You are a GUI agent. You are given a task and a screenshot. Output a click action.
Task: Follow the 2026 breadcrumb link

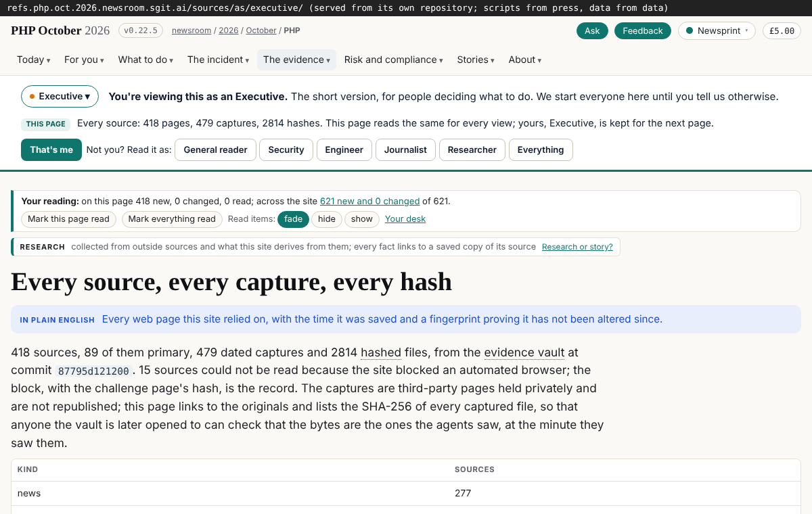(229, 30)
